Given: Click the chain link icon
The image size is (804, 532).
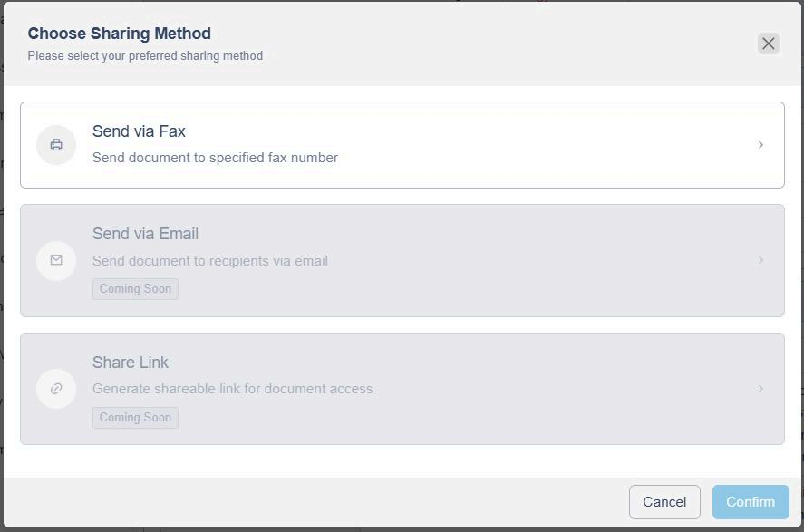Looking at the screenshot, I should click(56, 389).
